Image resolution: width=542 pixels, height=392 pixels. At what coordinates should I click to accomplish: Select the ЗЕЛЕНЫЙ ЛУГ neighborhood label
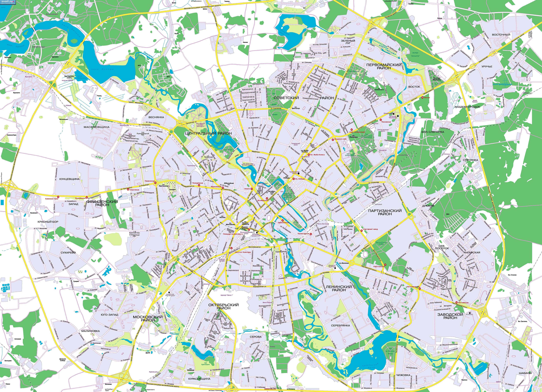coord(348,42)
